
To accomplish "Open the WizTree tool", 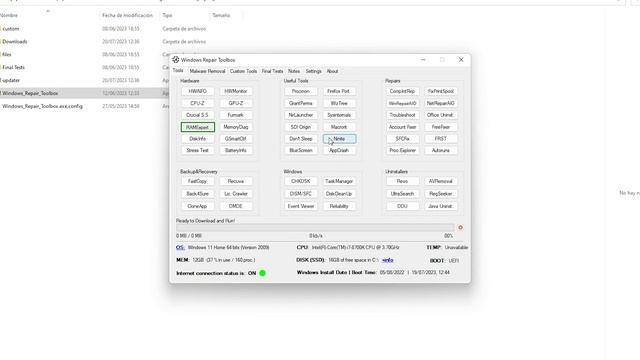I will 339,103.
